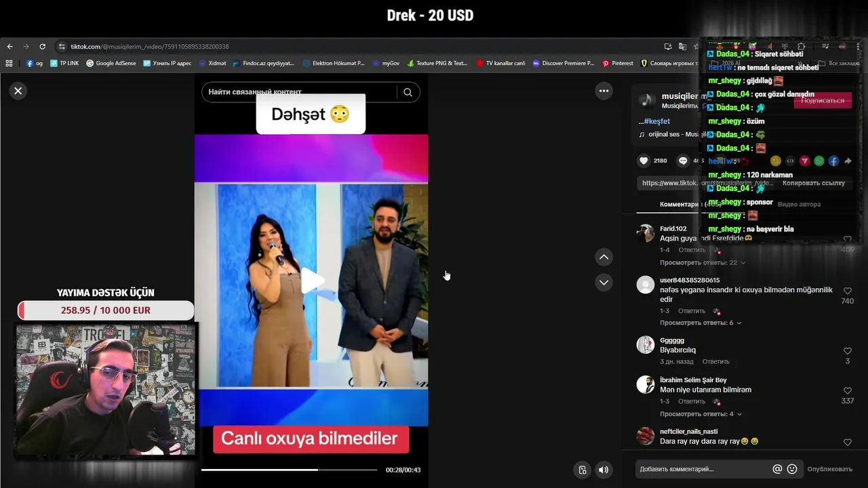Reply to Gggggg comment
This screenshot has height=488, width=868.
[x=715, y=362]
